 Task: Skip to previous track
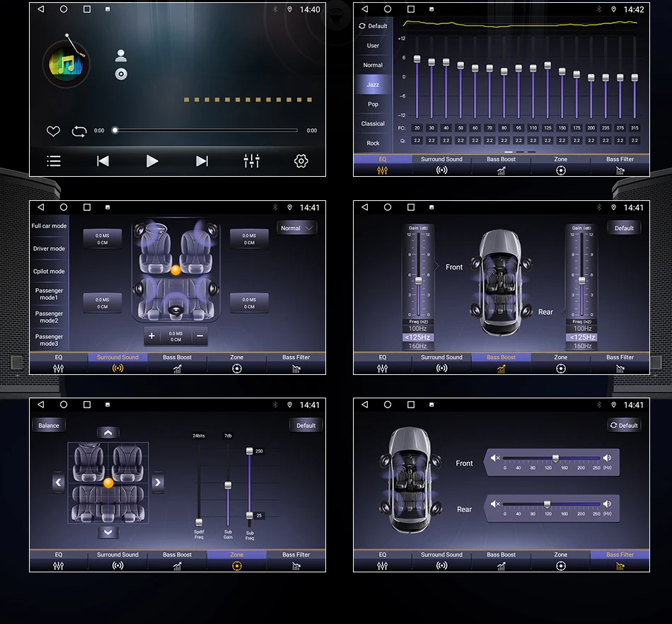click(103, 161)
